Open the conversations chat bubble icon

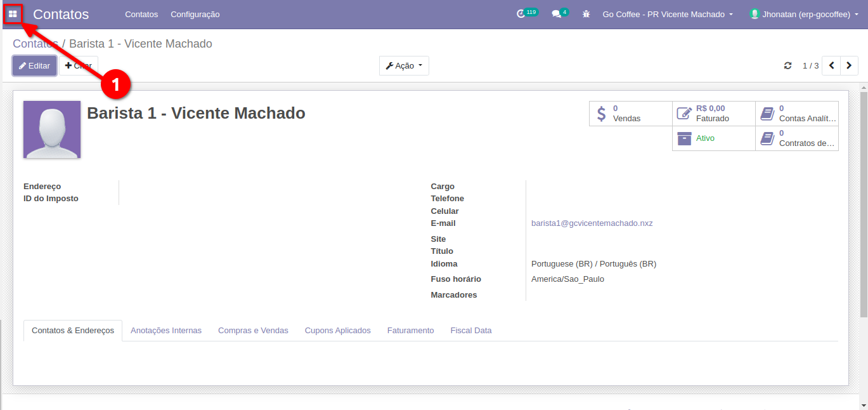(x=556, y=14)
